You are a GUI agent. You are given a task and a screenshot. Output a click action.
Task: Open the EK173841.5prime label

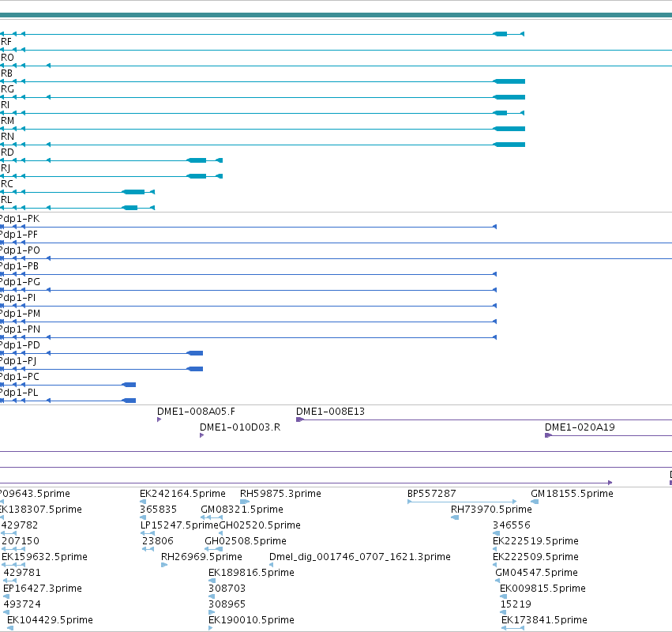click(x=544, y=620)
